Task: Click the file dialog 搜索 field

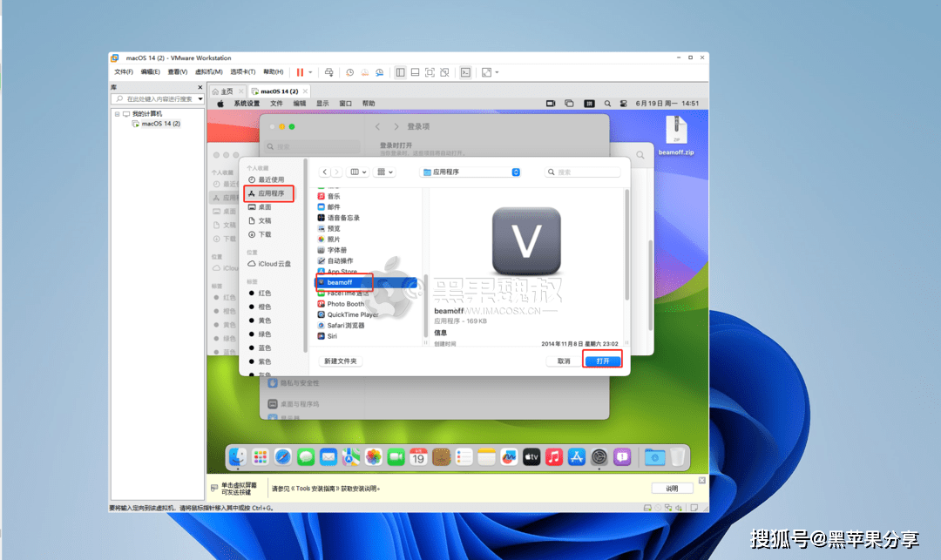Action: pos(582,172)
